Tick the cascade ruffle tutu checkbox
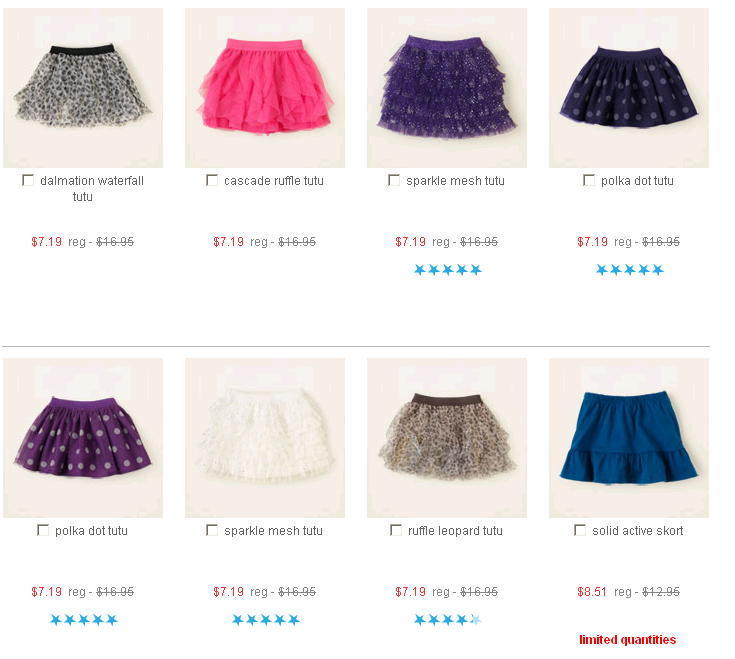This screenshot has width=735, height=659. click(212, 180)
